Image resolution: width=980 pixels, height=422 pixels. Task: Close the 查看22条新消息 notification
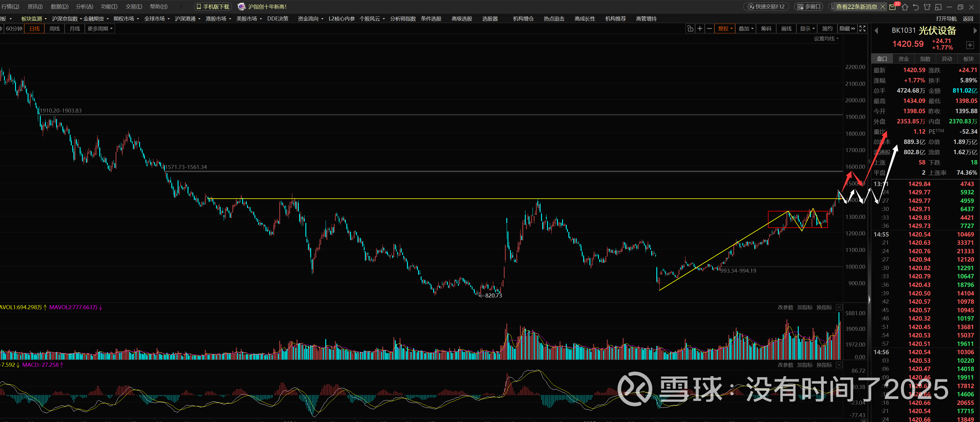pyautogui.click(x=883, y=7)
